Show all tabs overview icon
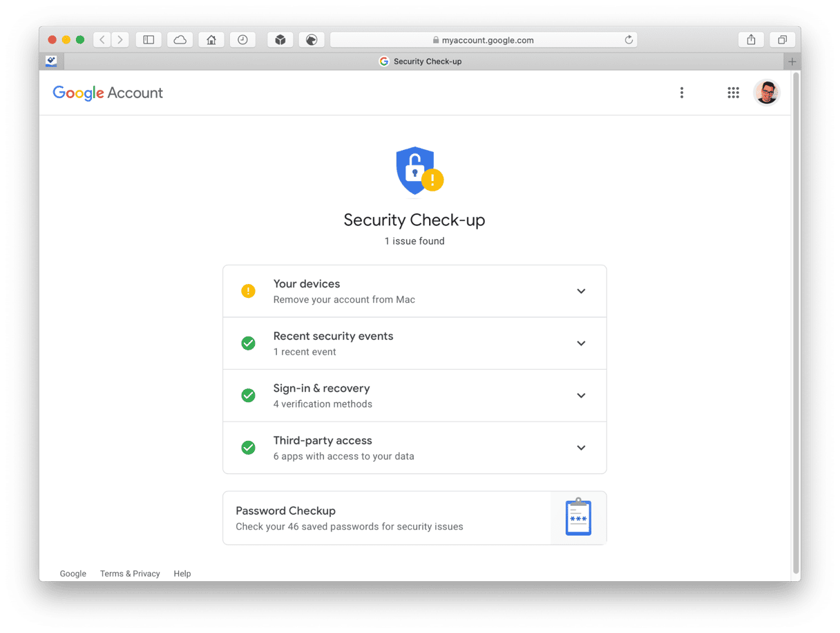The image size is (840, 633). [782, 40]
